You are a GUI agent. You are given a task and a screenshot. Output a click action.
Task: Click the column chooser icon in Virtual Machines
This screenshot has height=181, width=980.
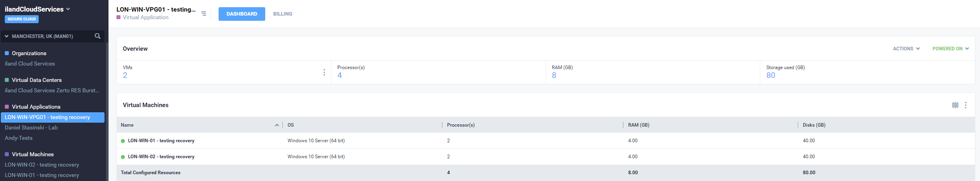click(955, 105)
